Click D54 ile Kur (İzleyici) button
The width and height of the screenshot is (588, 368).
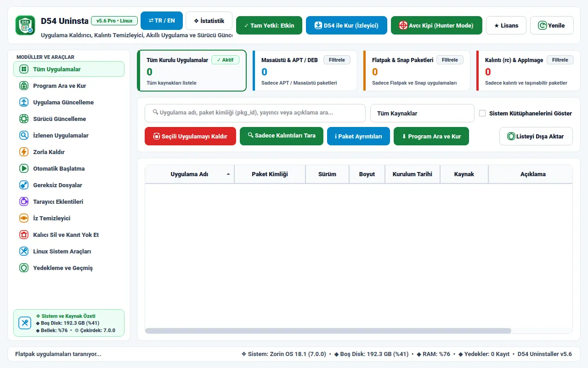346,25
